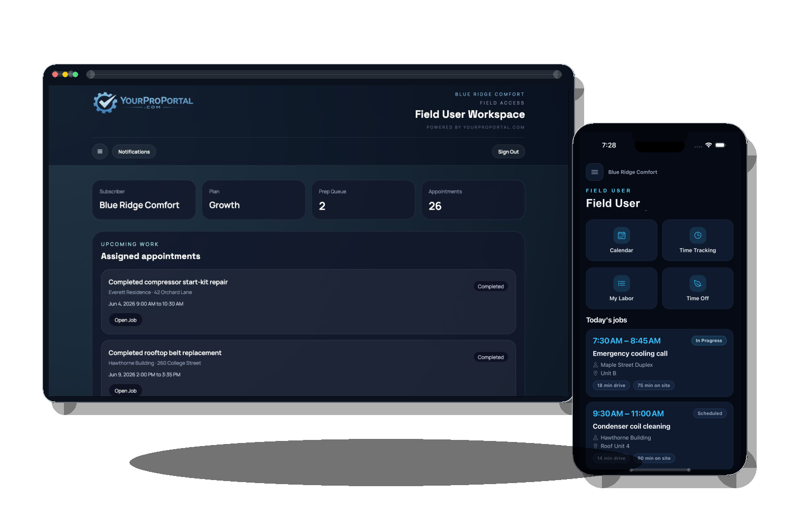Click Completed badge on rooftop belt replacement
Viewport: 812px width, 508px height.
[490, 357]
